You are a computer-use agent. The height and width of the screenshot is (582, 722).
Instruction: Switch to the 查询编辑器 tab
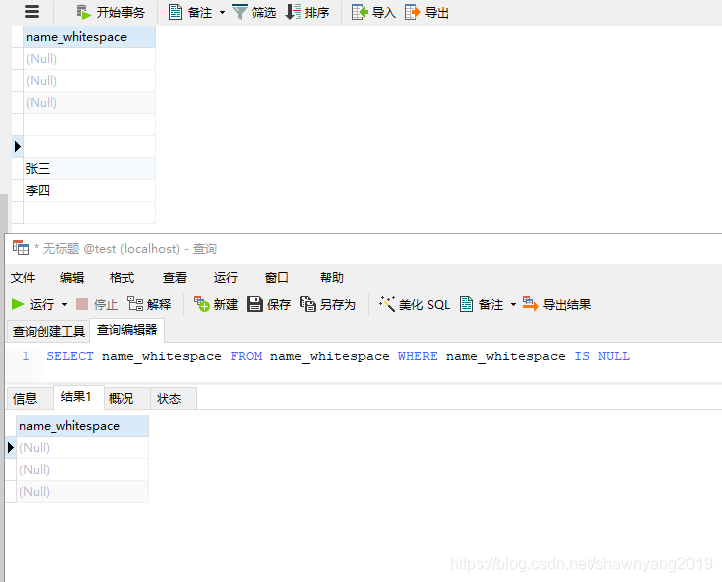click(x=127, y=330)
